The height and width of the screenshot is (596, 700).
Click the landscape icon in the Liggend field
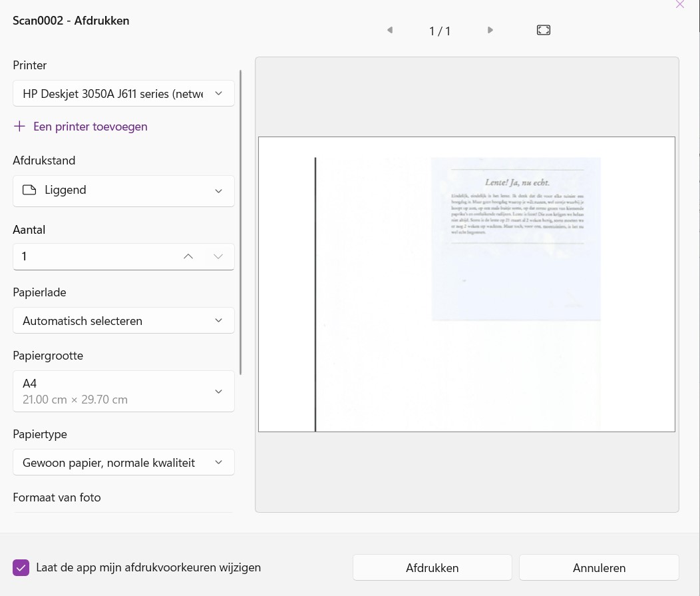(x=29, y=190)
